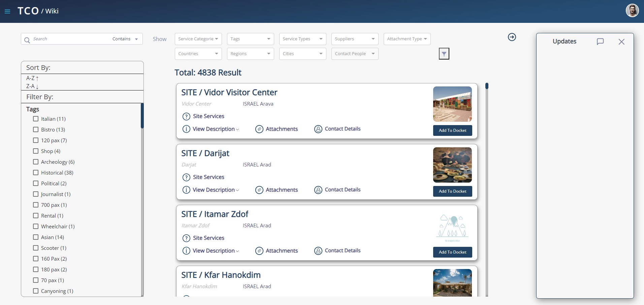Image resolution: width=644 pixels, height=305 pixels.
Task: Select the Archeology (6) checkbox
Action: pyautogui.click(x=36, y=162)
